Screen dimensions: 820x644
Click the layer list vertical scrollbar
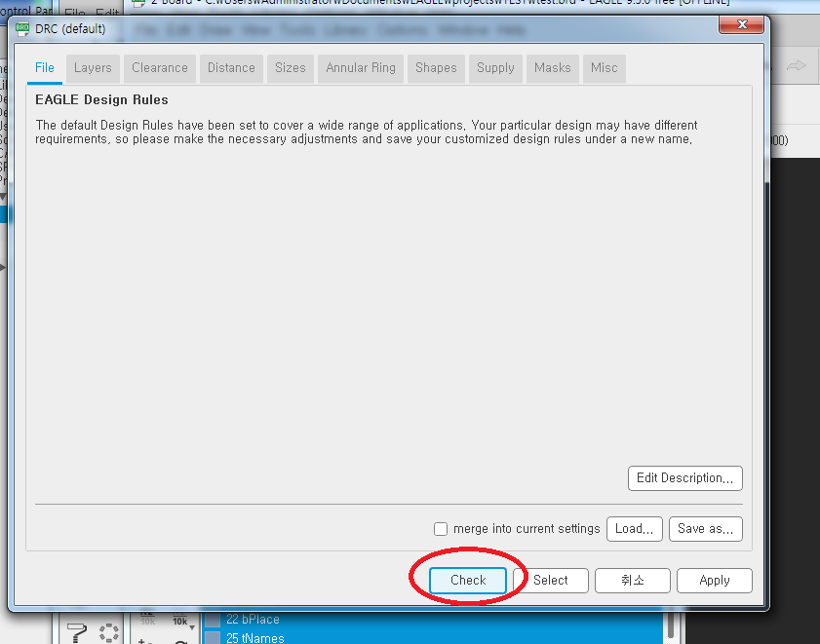[671, 627]
